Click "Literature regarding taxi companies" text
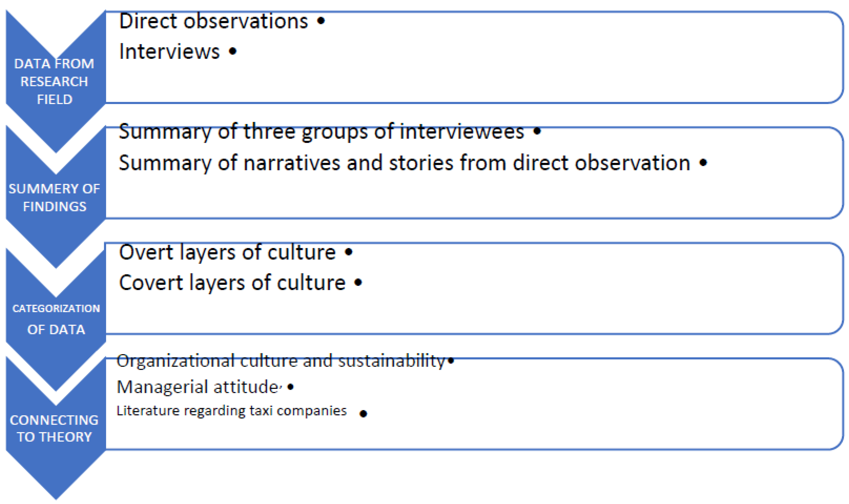The image size is (849, 504). 231,411
